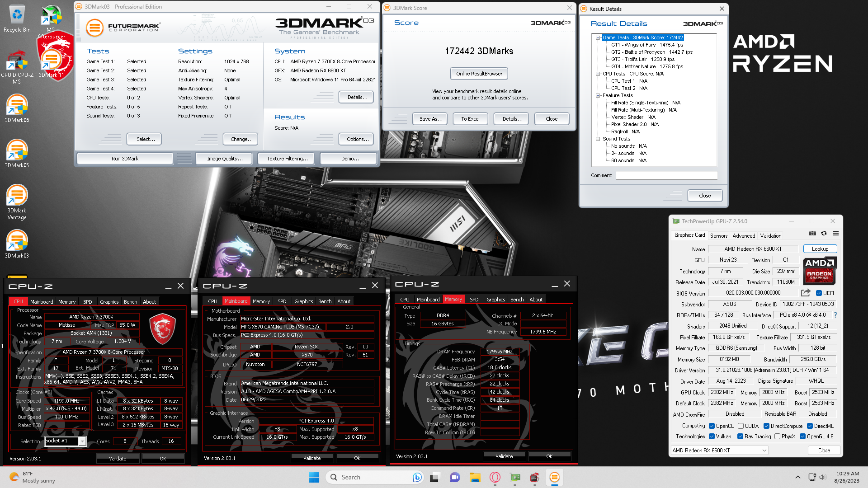The width and height of the screenshot is (868, 488).
Task: Show hidden system tray icons chevron
Action: (x=797, y=477)
